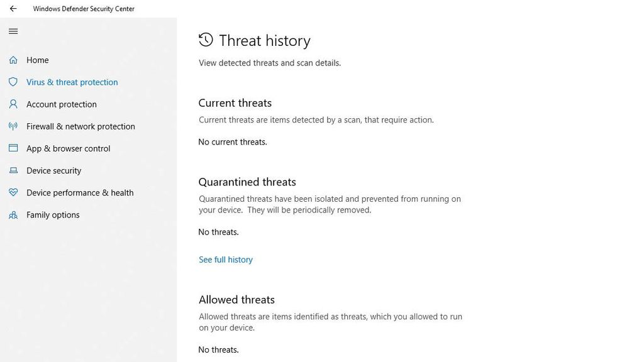Image resolution: width=644 pixels, height=362 pixels.
Task: Open App & browser control settings
Action: click(68, 148)
